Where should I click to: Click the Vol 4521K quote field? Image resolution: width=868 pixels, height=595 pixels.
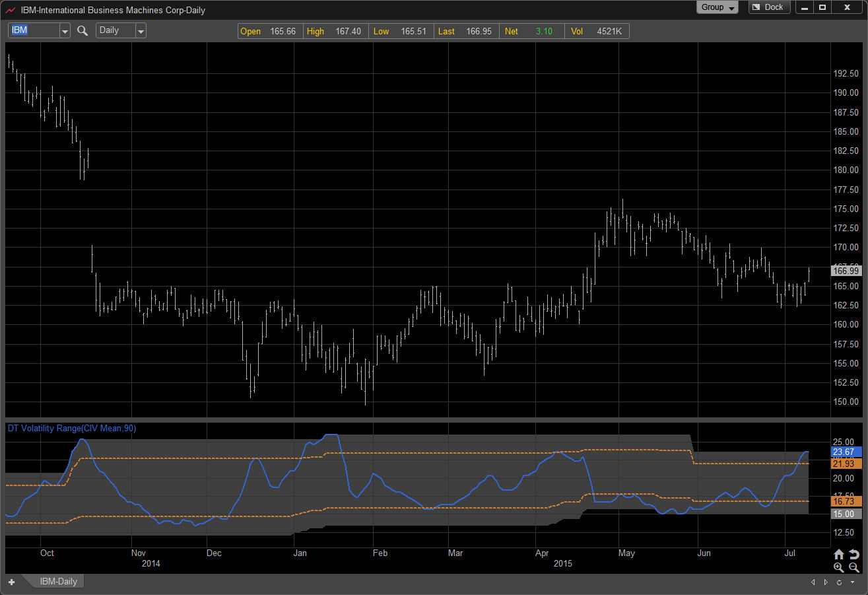597,31
